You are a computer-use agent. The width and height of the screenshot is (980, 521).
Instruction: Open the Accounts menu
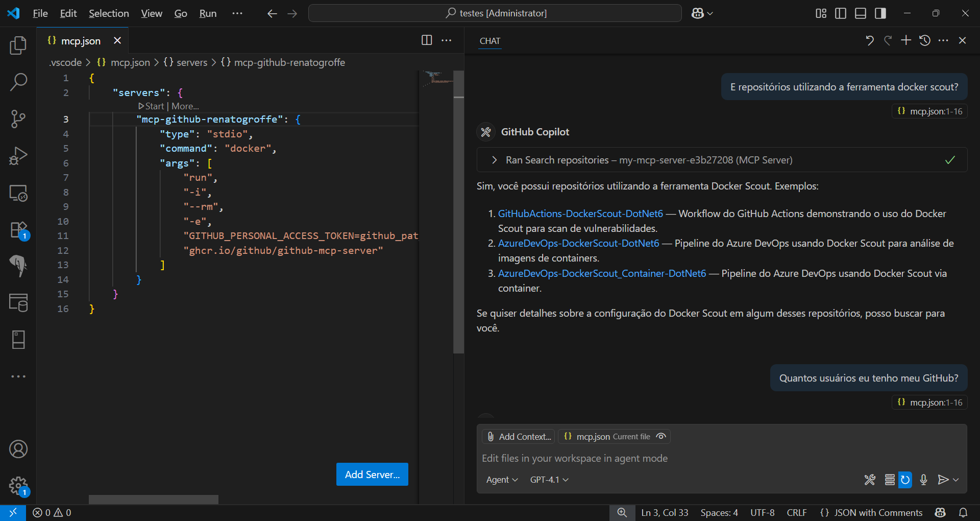18,449
